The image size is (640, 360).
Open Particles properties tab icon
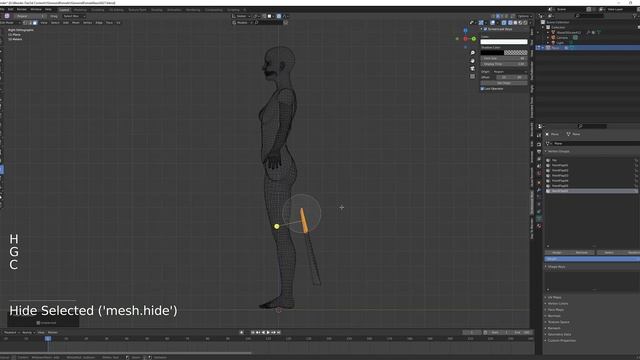pos(539,197)
